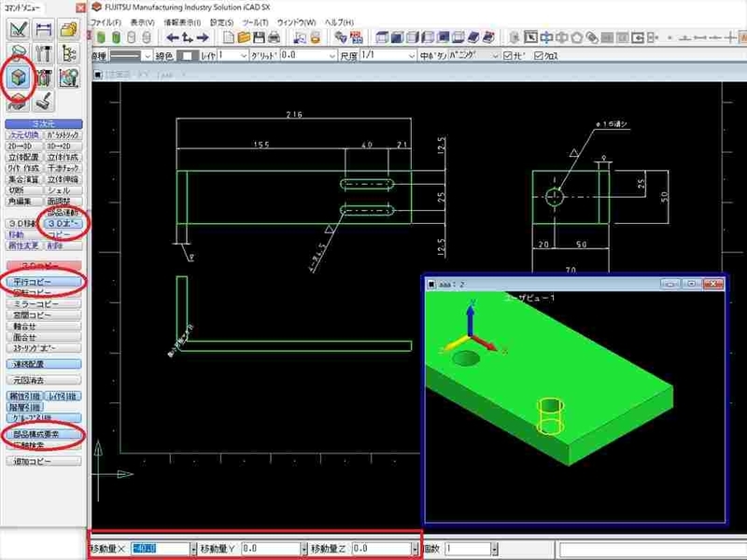This screenshot has width=747, height=560.
Task: Click the 線色 line color swatch
Action: [186, 56]
